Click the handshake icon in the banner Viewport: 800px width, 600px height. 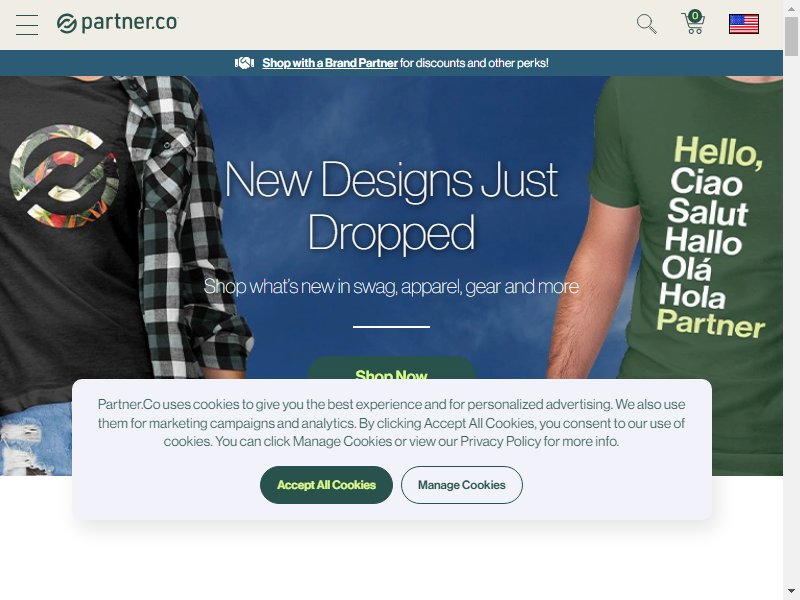tap(244, 63)
